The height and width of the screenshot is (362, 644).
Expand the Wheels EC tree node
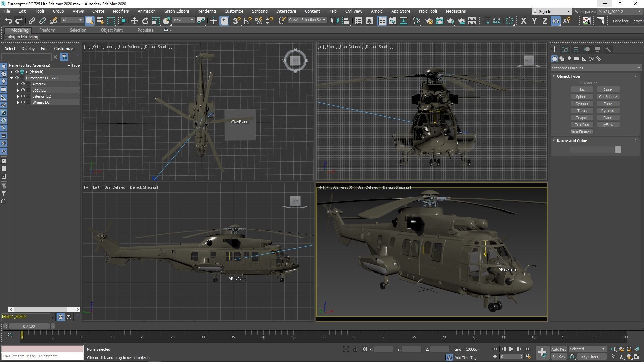click(x=18, y=102)
